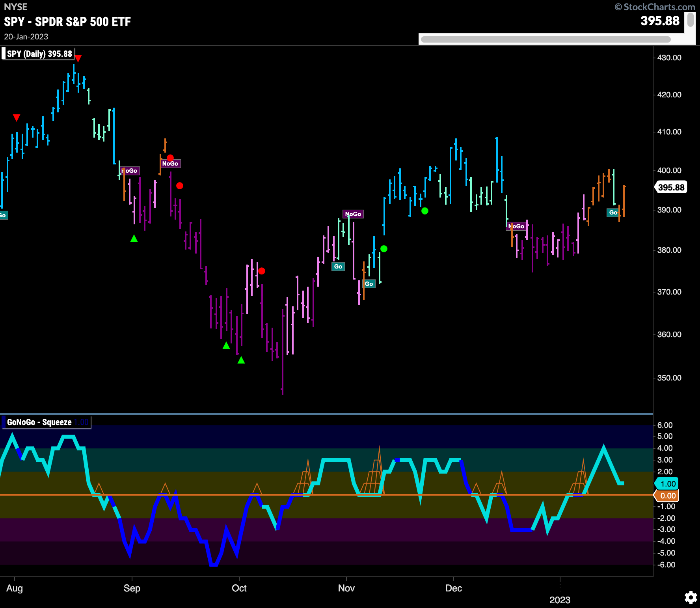Click the orange 0.00 zero-line tag
Screen dimensions: 700x608
(x=667, y=496)
